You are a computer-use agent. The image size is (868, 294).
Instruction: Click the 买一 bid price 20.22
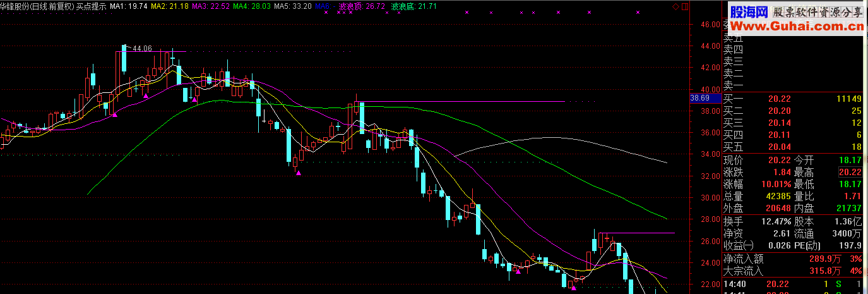tap(779, 99)
